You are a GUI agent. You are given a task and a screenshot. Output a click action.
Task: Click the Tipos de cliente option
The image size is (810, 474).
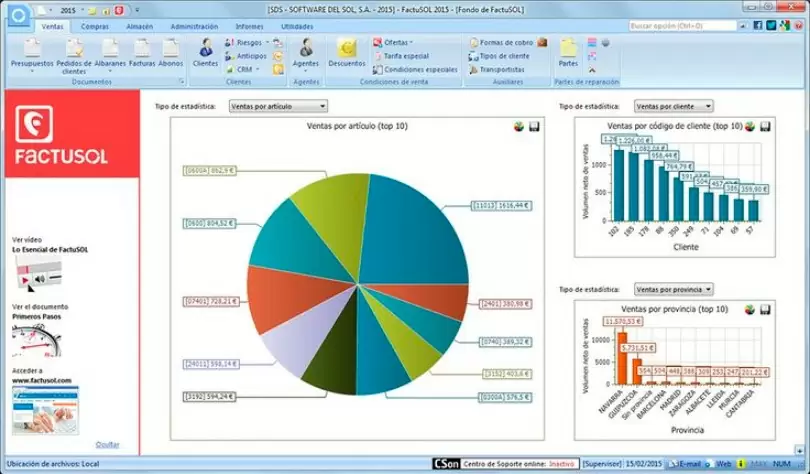pos(499,56)
